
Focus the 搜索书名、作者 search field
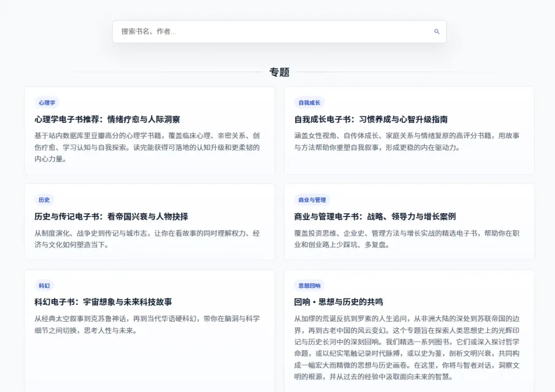[271, 32]
